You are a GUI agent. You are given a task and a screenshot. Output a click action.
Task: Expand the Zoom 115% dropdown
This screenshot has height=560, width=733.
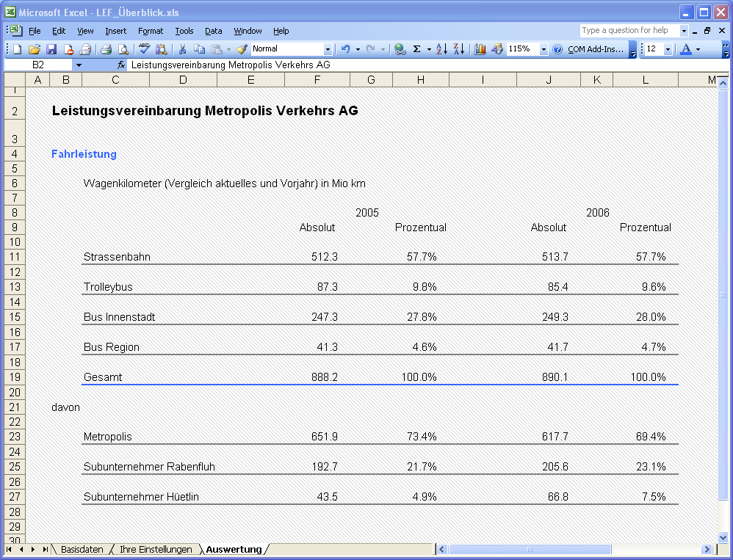coord(544,49)
